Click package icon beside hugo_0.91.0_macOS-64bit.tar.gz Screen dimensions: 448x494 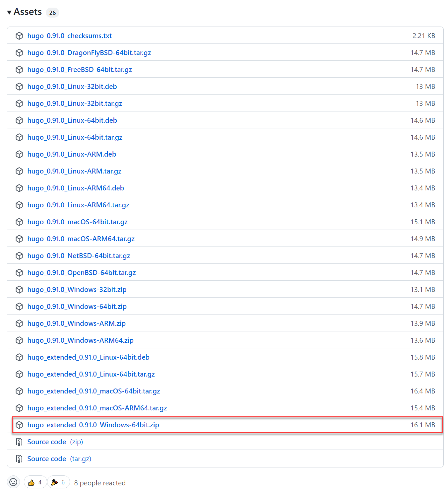point(19,222)
